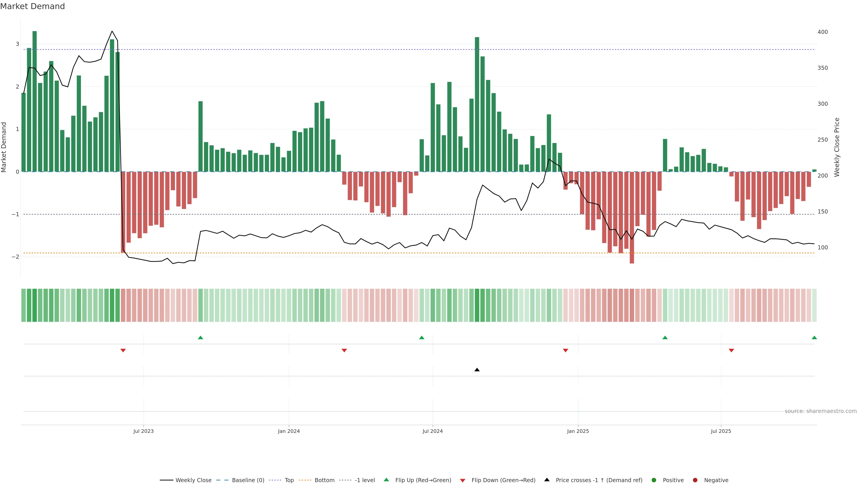Toggle the -1 level legend entry
868x488 pixels.
coord(365,480)
